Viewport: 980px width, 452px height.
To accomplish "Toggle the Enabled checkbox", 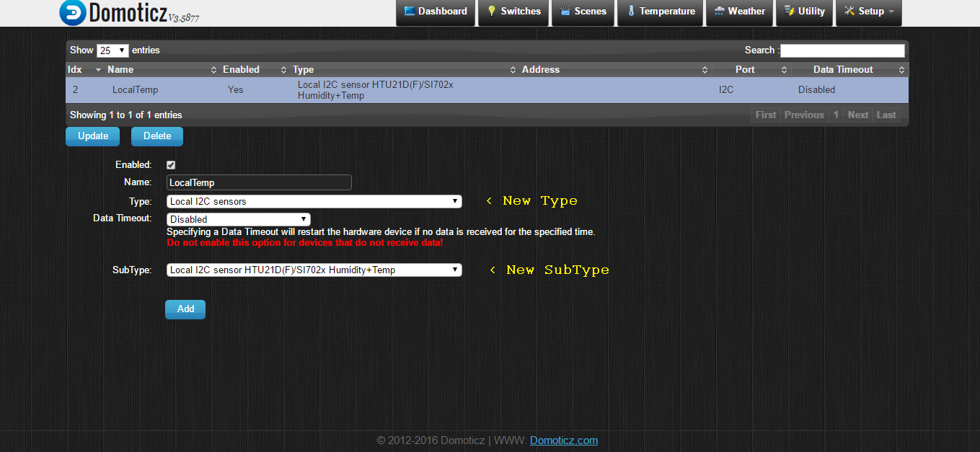I will coord(171,165).
